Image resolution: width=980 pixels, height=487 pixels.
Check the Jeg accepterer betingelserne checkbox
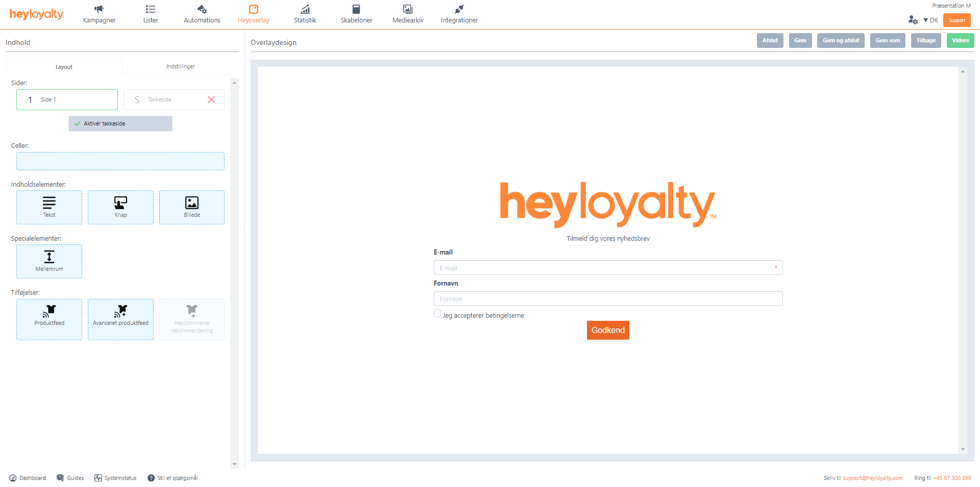(437, 313)
